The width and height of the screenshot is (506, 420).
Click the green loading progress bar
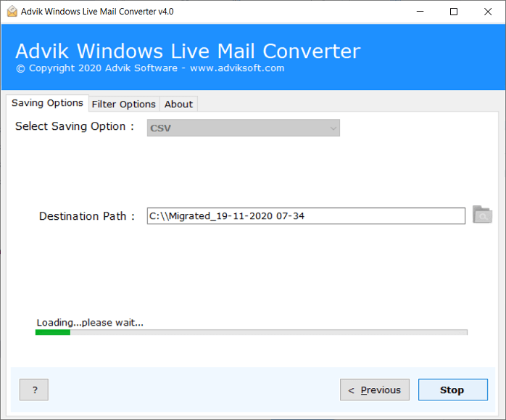pyautogui.click(x=252, y=332)
